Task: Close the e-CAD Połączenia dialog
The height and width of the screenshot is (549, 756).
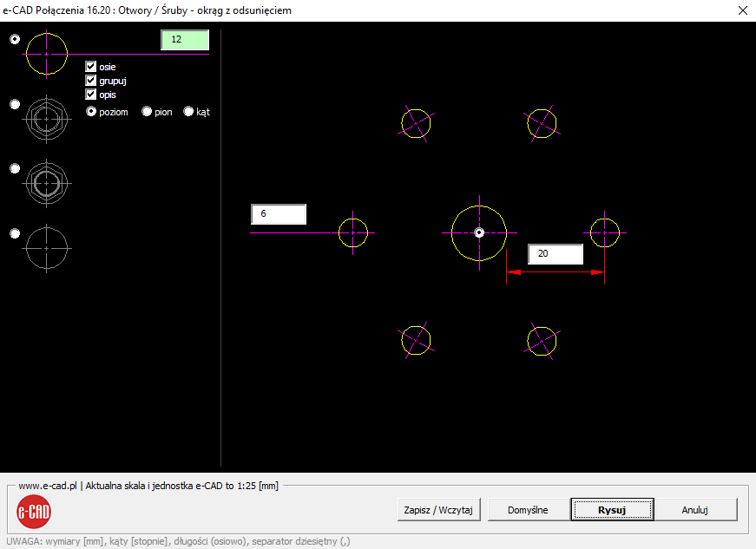Action: point(743,10)
